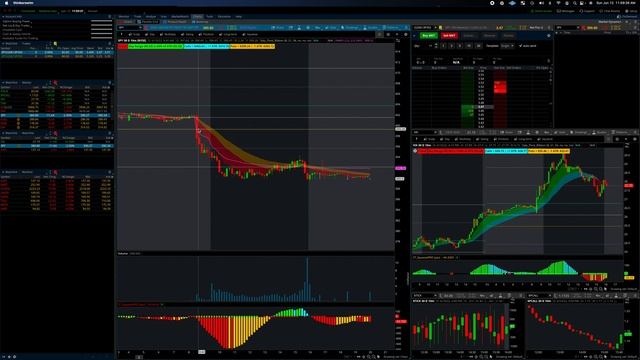Open Messages in top right header
Image resolution: width=640 pixels, height=360 pixels.
pyautogui.click(x=566, y=11)
